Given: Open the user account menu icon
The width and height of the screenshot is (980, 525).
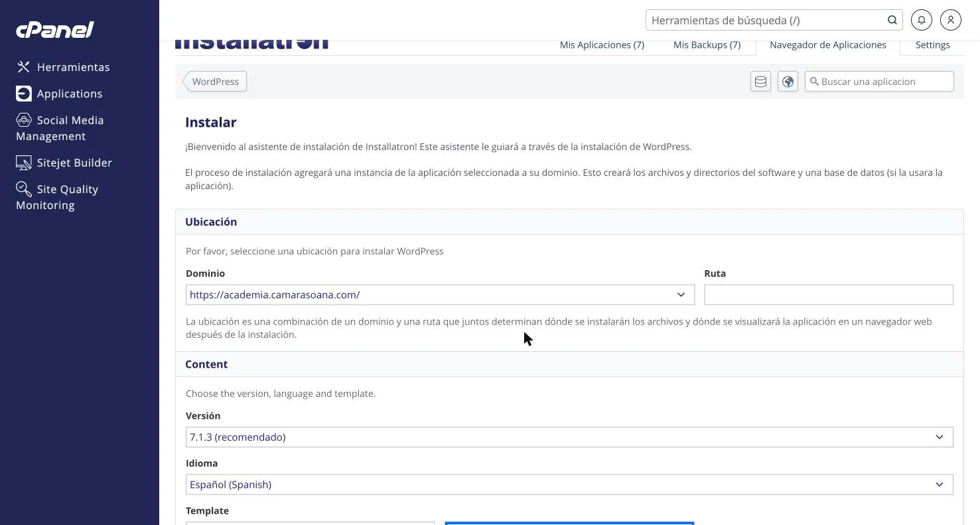Looking at the screenshot, I should tap(951, 20).
